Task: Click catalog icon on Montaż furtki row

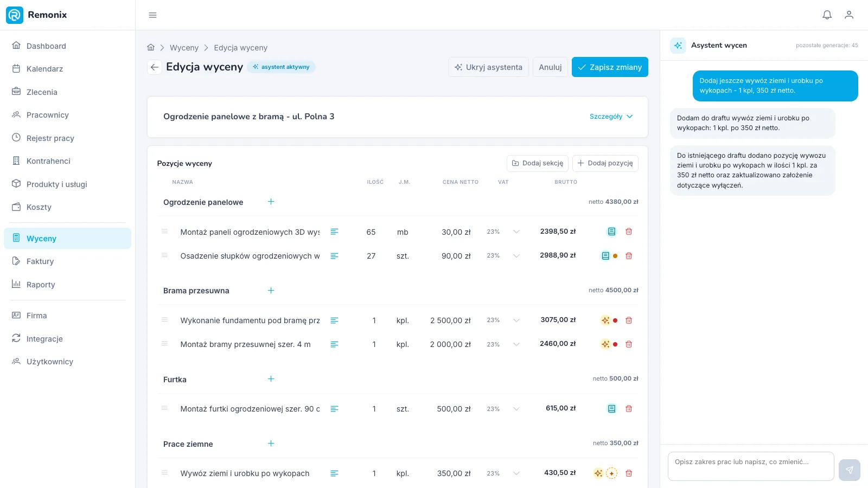Action: coord(611,409)
